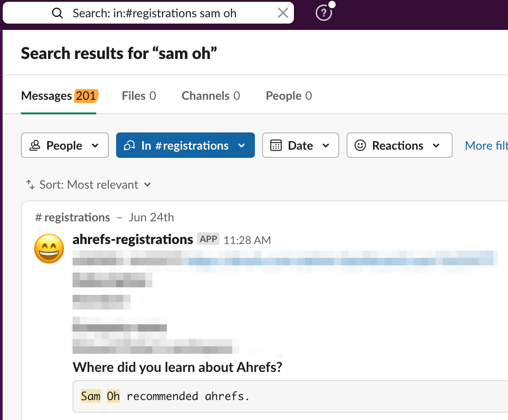The height and width of the screenshot is (420, 508).
Task: Click the person icon in the People filter
Action: coord(34,146)
